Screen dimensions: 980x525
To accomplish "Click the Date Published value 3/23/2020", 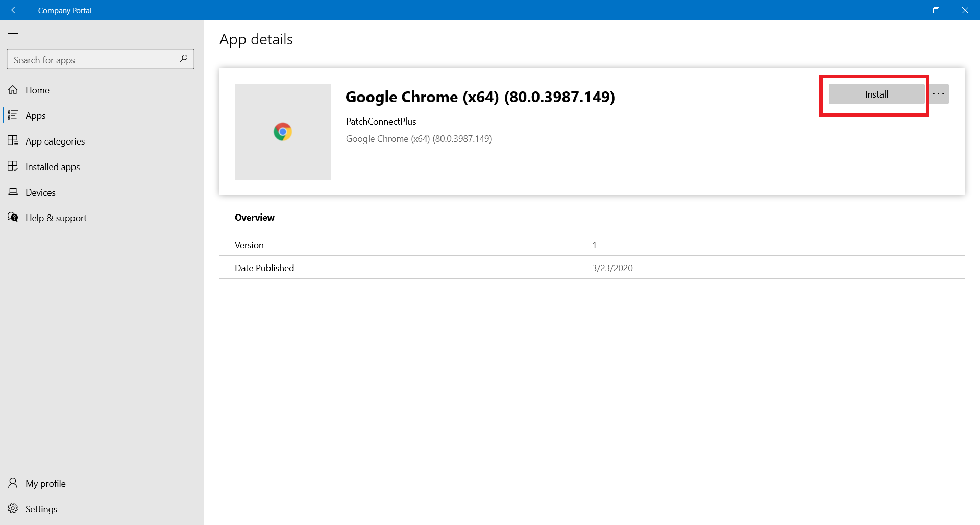I will point(612,268).
